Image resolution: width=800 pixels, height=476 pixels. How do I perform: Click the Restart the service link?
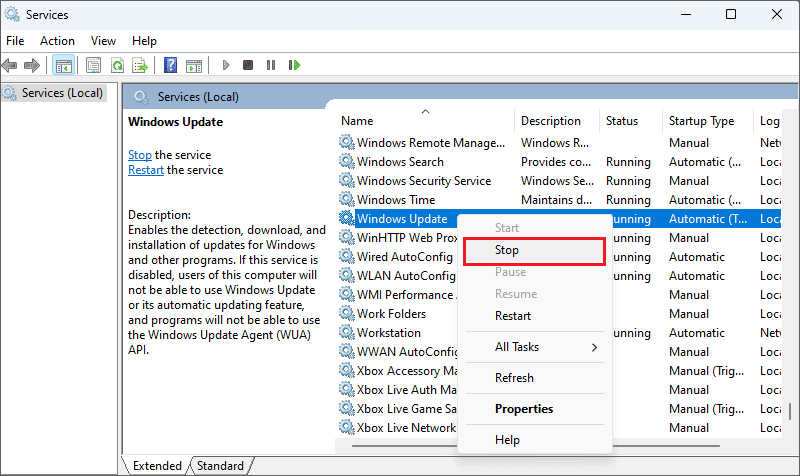pos(146,170)
